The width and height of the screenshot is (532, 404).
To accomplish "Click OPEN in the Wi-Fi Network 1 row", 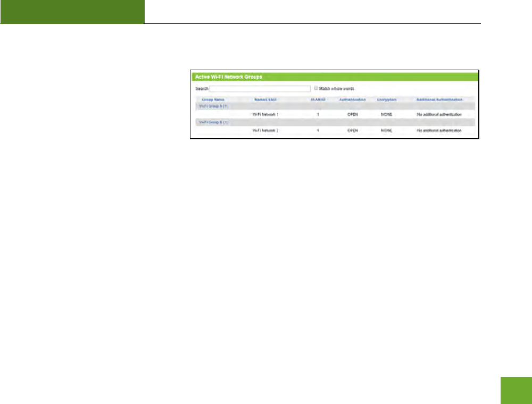I will tap(353, 115).
